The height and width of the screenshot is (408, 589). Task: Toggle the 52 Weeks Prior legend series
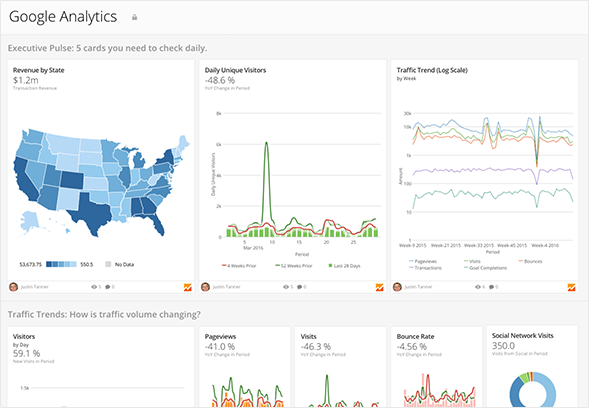294,266
